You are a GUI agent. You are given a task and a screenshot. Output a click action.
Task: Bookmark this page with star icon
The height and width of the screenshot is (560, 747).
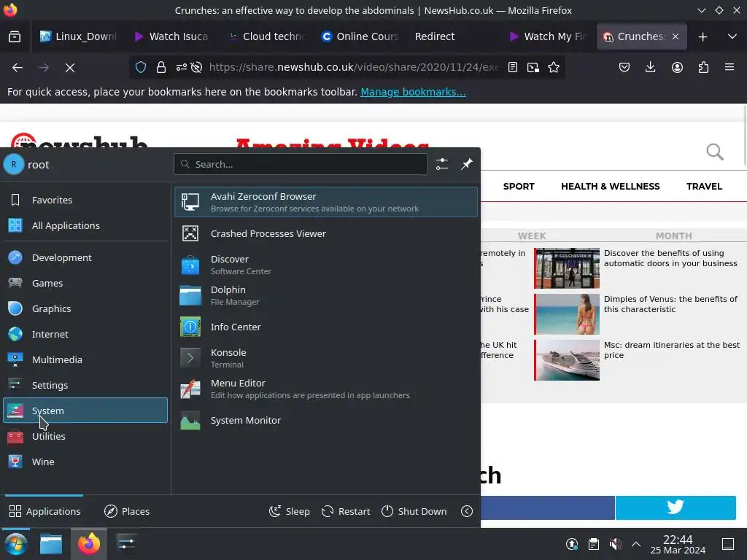tap(554, 68)
